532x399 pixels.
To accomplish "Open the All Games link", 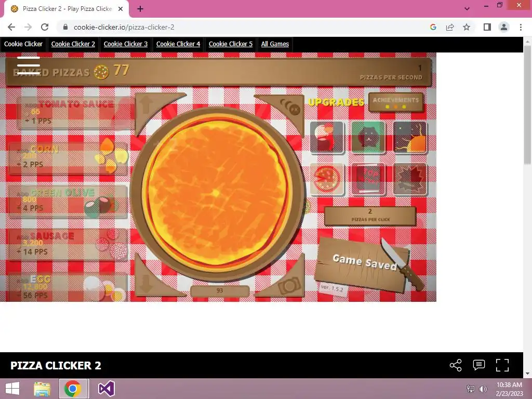I will point(275,44).
